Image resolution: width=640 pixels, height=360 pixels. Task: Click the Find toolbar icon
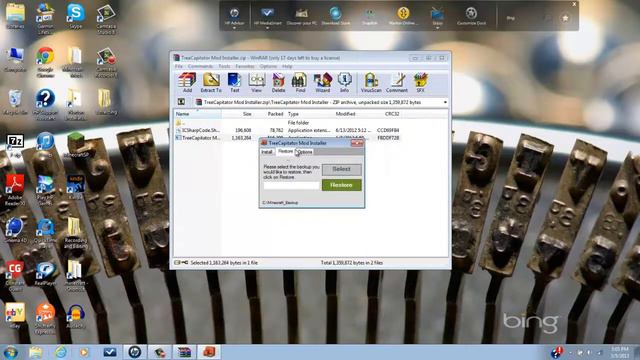tap(300, 82)
